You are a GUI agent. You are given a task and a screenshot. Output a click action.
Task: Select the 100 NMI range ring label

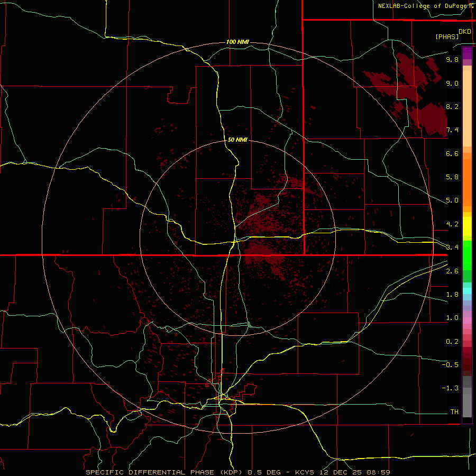point(237,42)
